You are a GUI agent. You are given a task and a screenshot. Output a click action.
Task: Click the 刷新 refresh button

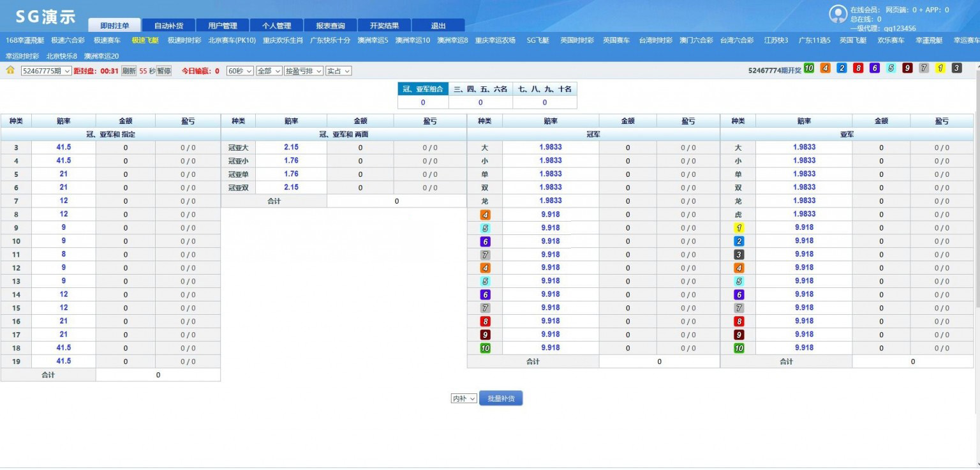[129, 71]
